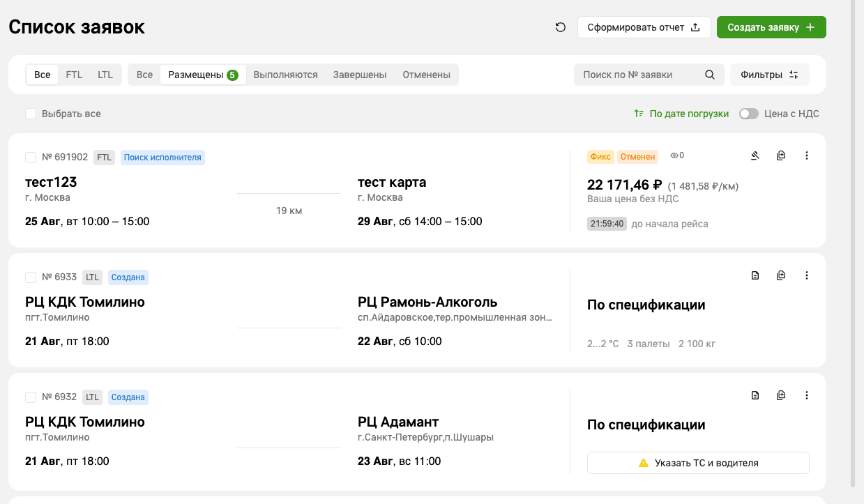Open the document icon on request 6933

[755, 276]
